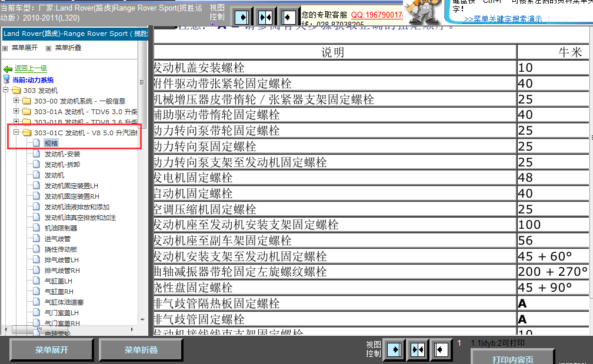Click the current-location icon beside 当前:动力系统
The height and width of the screenshot is (364, 593).
6,79
